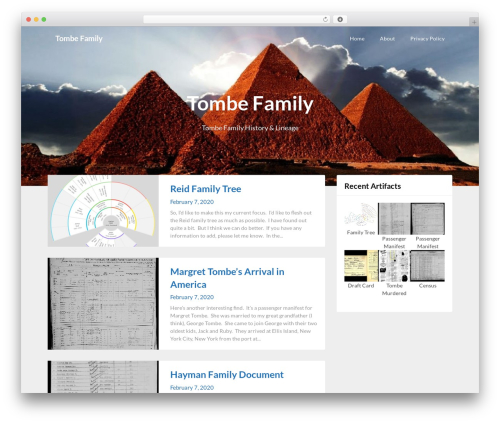The width and height of the screenshot is (500, 423).
Task: Open the rightmost Passenger Manifest artifact thumbnail
Action: pyautogui.click(x=428, y=219)
